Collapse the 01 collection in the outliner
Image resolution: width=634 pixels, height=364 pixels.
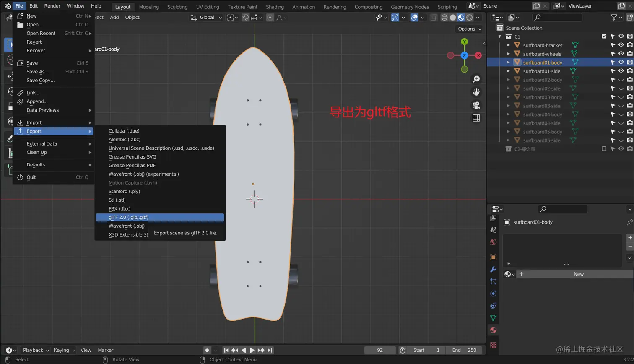[x=500, y=36]
